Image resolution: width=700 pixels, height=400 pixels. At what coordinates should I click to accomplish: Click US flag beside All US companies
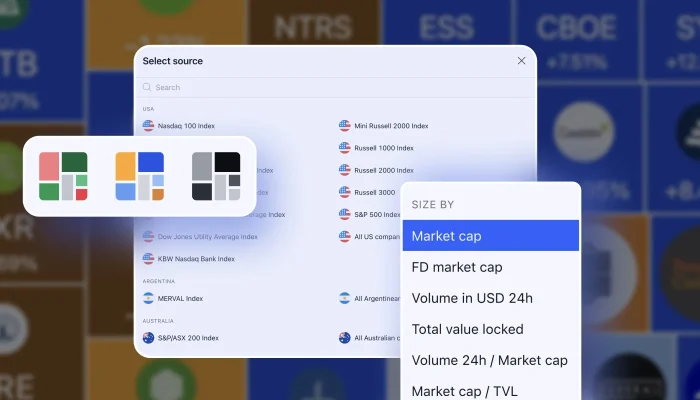click(x=345, y=237)
